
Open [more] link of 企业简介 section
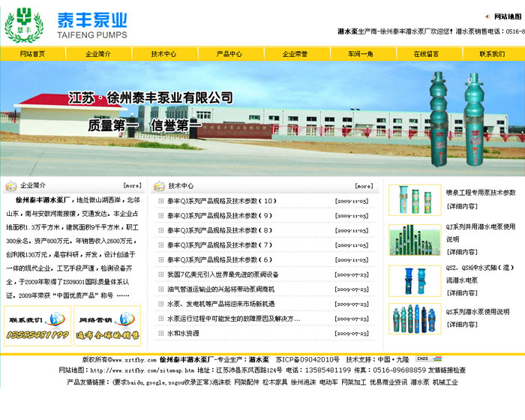coord(132,185)
